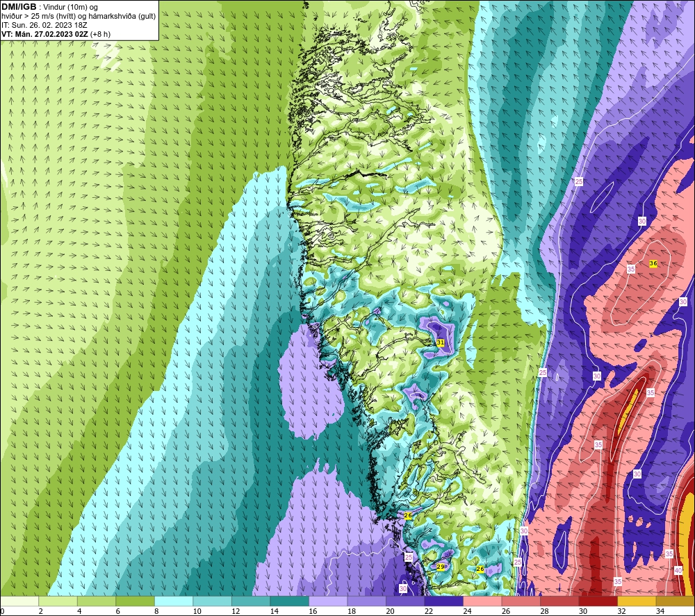
Task: Click the white '40' contour label
Action: (x=678, y=571)
